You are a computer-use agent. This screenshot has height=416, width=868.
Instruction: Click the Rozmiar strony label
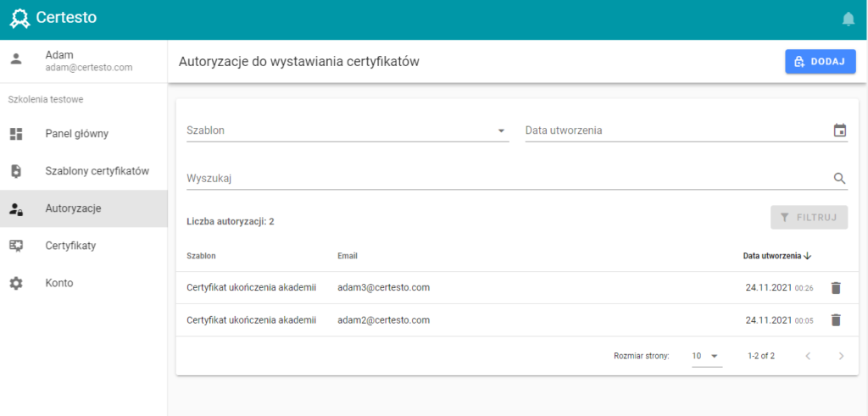[642, 356]
